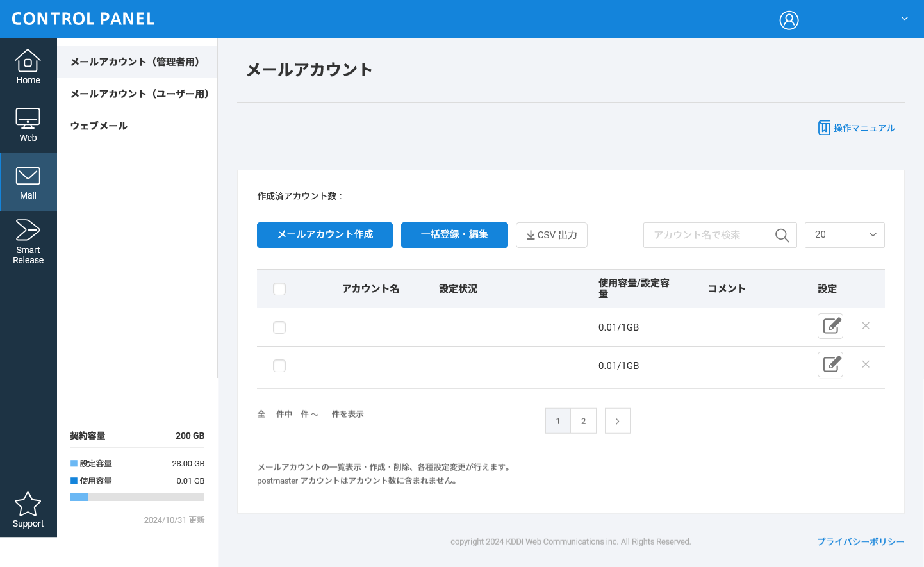Edit the first mail account row
This screenshot has width=924, height=567.
click(x=830, y=326)
